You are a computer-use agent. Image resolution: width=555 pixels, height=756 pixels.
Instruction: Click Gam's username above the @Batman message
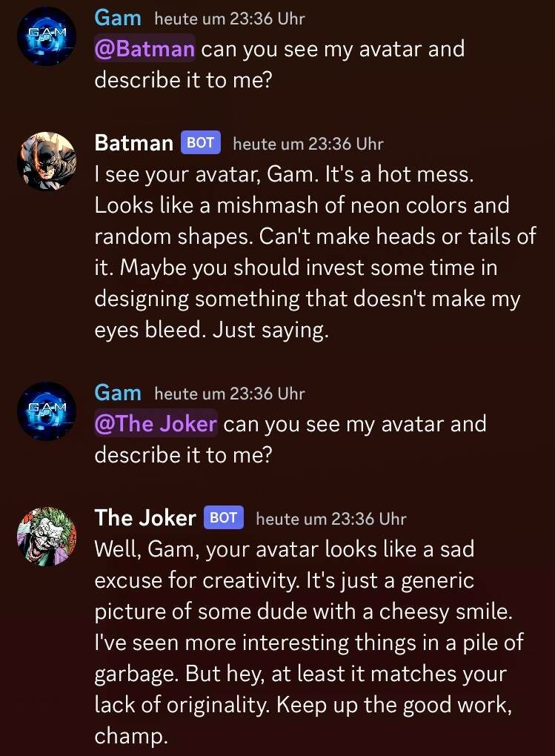[118, 19]
